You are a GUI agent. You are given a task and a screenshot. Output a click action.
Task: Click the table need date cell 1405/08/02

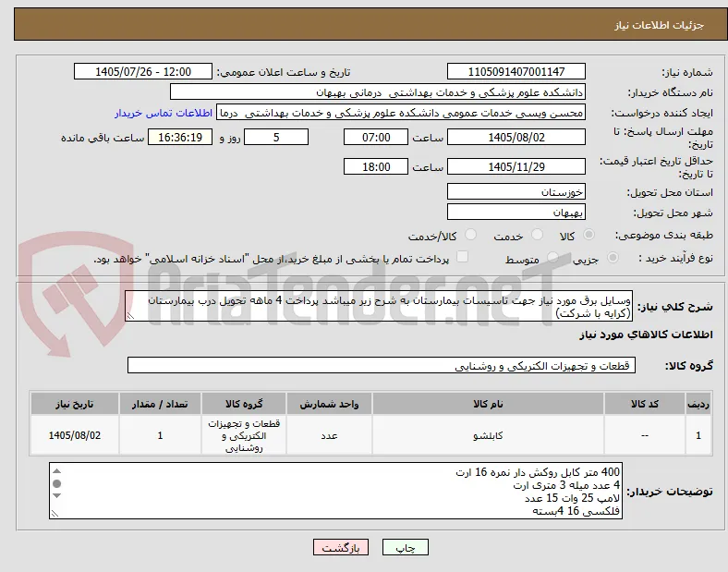(75, 435)
